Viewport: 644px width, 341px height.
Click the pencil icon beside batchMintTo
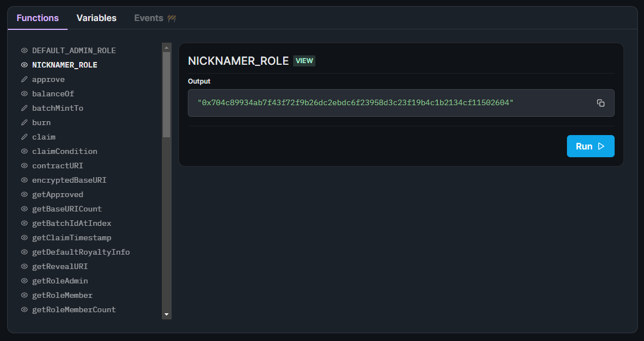[x=23, y=108]
